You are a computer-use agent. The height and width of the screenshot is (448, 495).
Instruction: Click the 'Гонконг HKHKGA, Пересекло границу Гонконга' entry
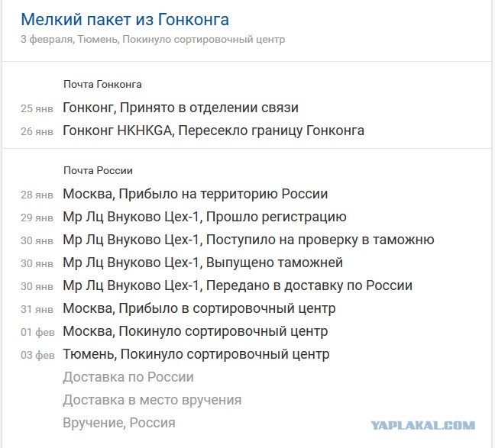click(x=213, y=131)
